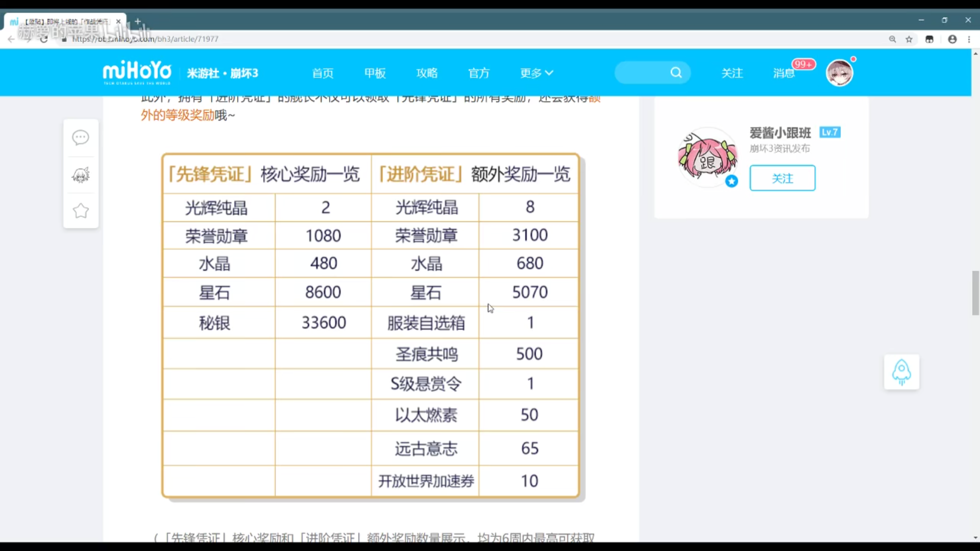Open 消息 notifications
The width and height of the screenshot is (980, 551).
tap(783, 73)
